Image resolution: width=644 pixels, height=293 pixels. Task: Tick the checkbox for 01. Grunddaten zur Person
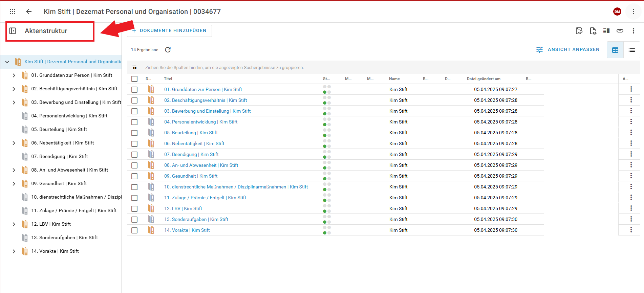(134, 90)
